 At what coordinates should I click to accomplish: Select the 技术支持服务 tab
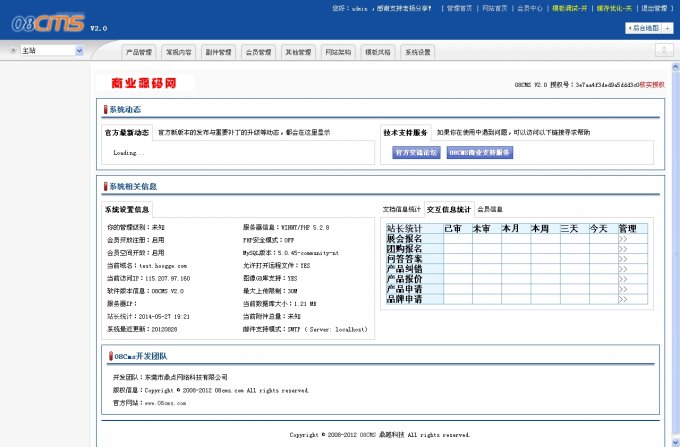[x=405, y=133]
